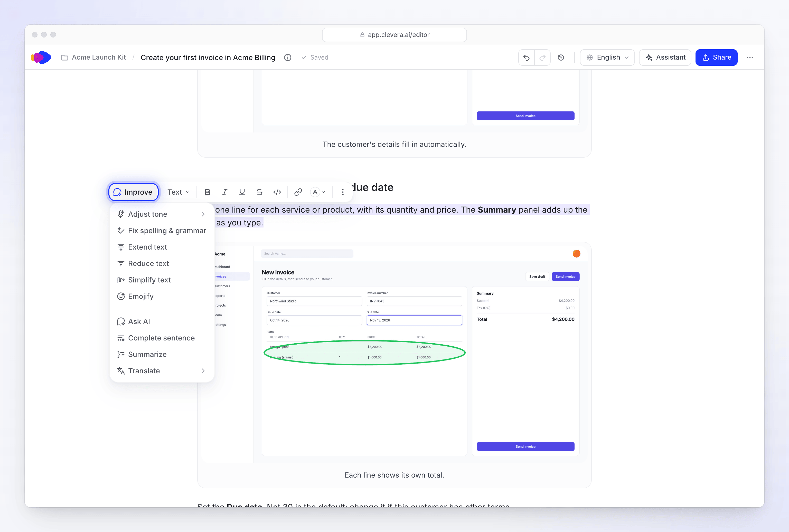789x532 pixels.
Task: Toggle underline formatting
Action: tap(242, 192)
